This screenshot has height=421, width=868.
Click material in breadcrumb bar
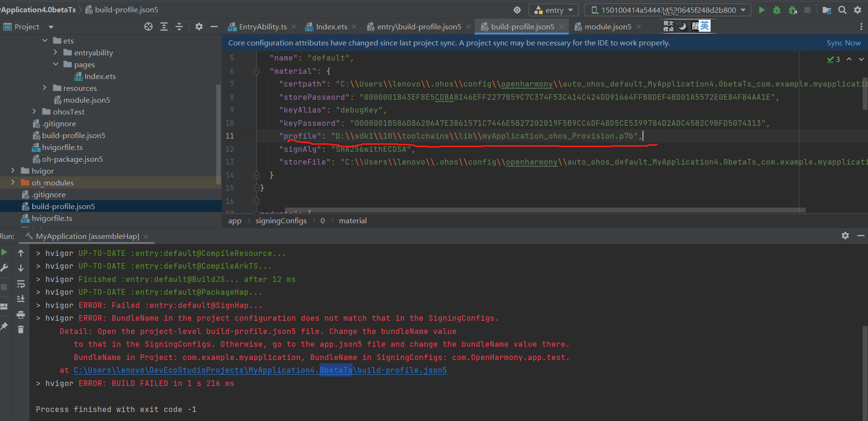[x=353, y=221]
